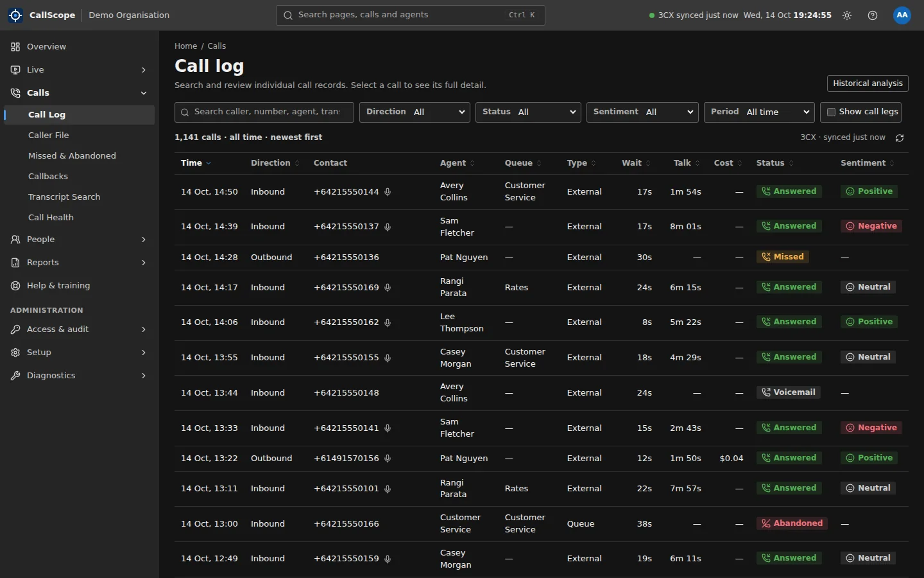Click the Diagnostics wrench icon in sidebar
This screenshot has width=924, height=578.
[15, 376]
